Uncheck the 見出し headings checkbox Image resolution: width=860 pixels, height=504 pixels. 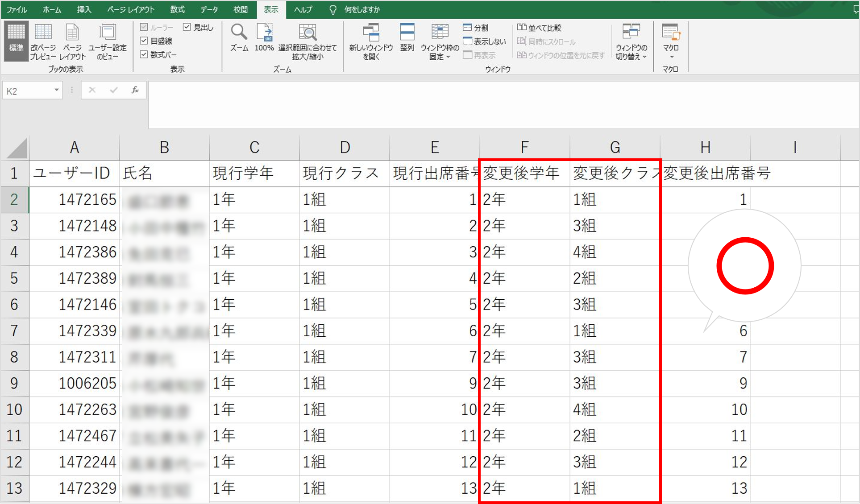click(187, 27)
